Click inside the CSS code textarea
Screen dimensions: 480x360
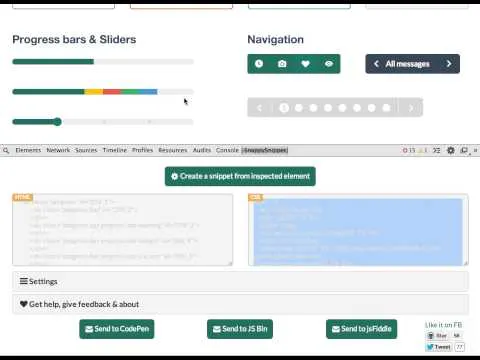(358, 230)
